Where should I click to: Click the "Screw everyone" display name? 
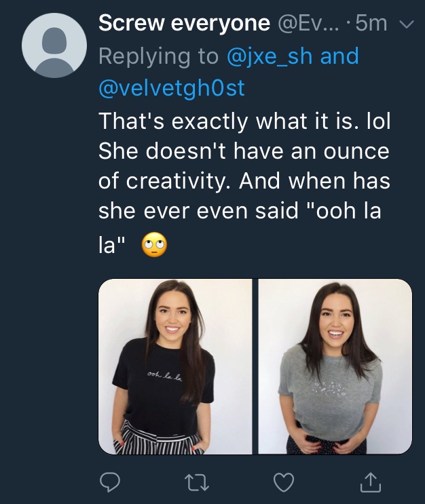(x=185, y=24)
